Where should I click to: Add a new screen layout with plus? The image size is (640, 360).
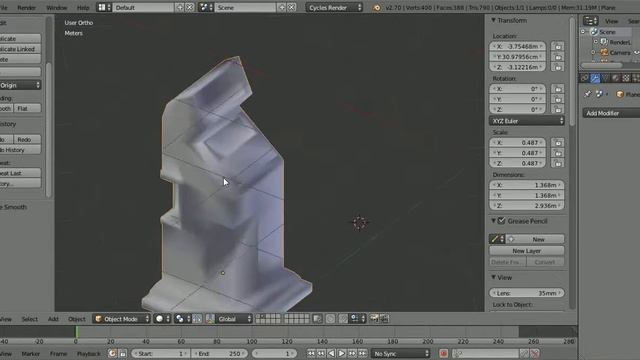click(x=180, y=7)
